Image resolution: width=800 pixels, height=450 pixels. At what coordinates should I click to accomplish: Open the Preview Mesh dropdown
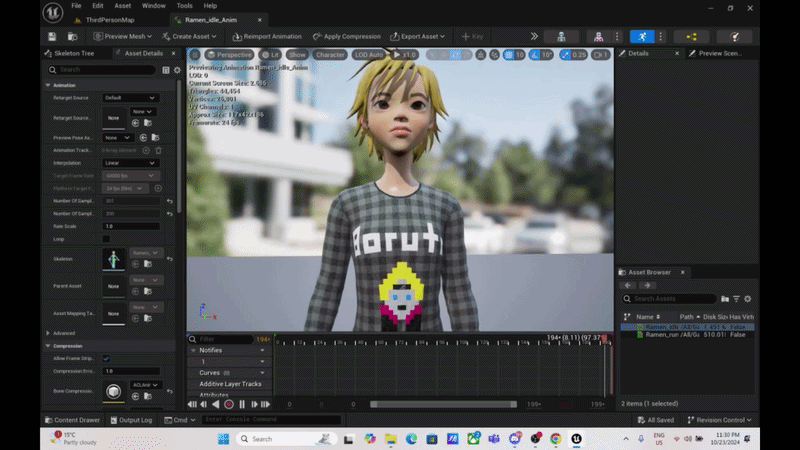pyautogui.click(x=123, y=36)
